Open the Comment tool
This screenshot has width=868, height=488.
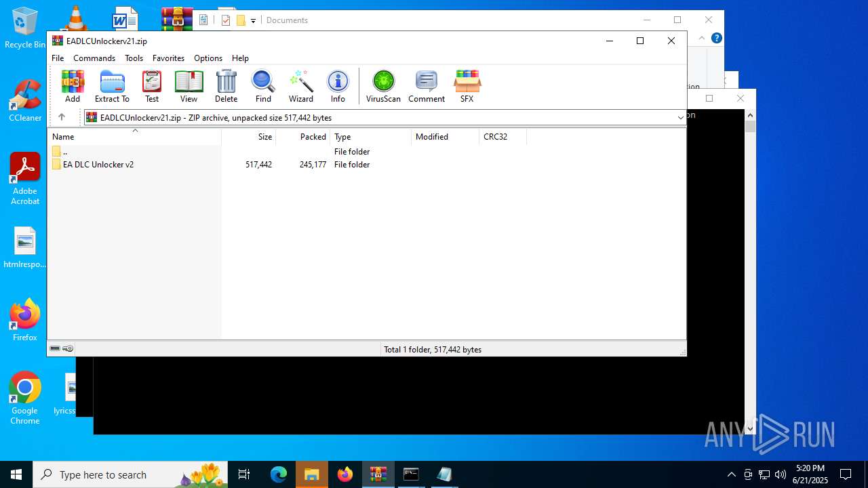pos(427,86)
